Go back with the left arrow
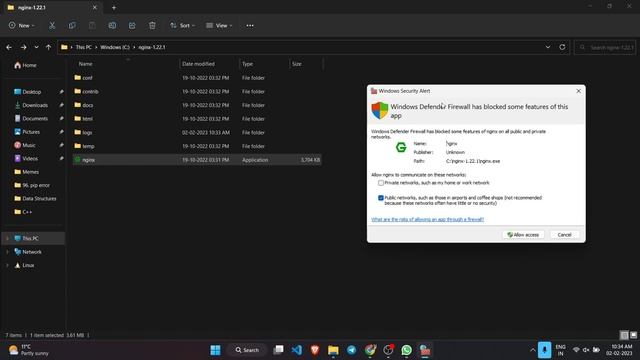The width and height of the screenshot is (640, 360). (9, 47)
